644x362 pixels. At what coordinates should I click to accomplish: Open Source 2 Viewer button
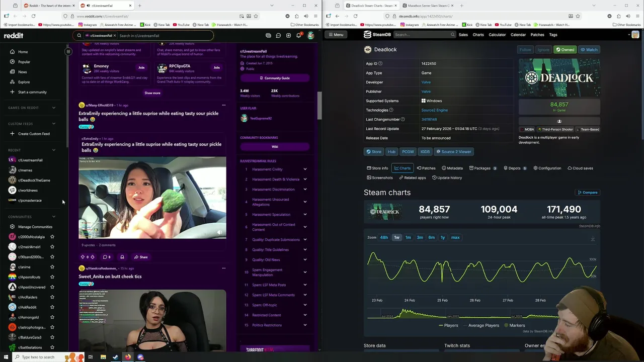(x=453, y=152)
